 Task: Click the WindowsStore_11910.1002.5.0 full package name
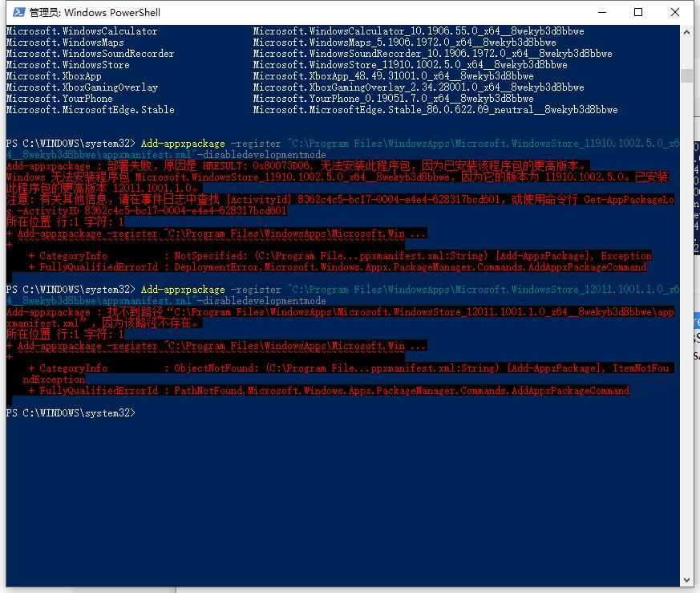410,65
